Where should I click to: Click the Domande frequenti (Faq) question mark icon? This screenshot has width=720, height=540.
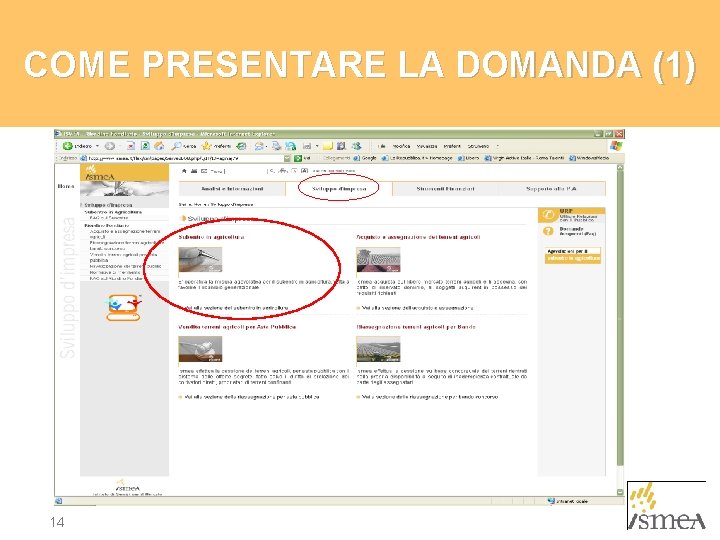[x=548, y=231]
